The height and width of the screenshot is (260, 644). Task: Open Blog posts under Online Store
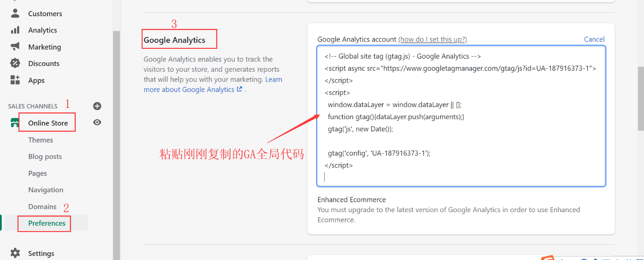(x=45, y=157)
